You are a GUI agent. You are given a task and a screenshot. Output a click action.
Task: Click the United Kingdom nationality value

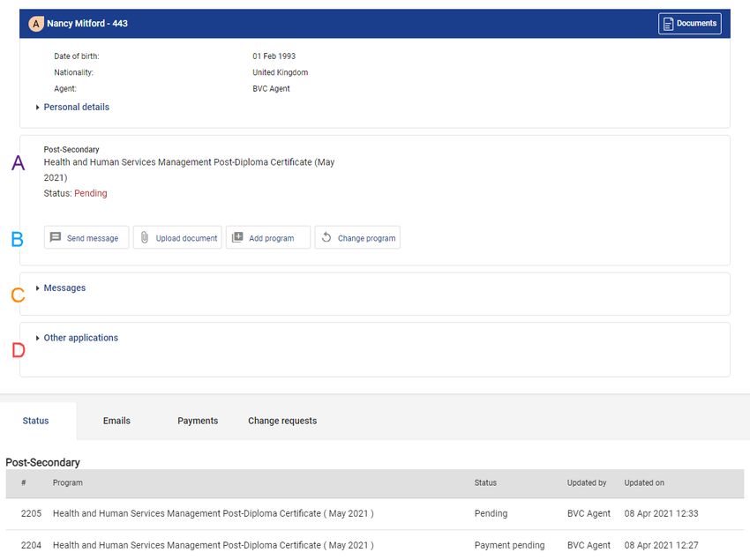click(x=281, y=72)
